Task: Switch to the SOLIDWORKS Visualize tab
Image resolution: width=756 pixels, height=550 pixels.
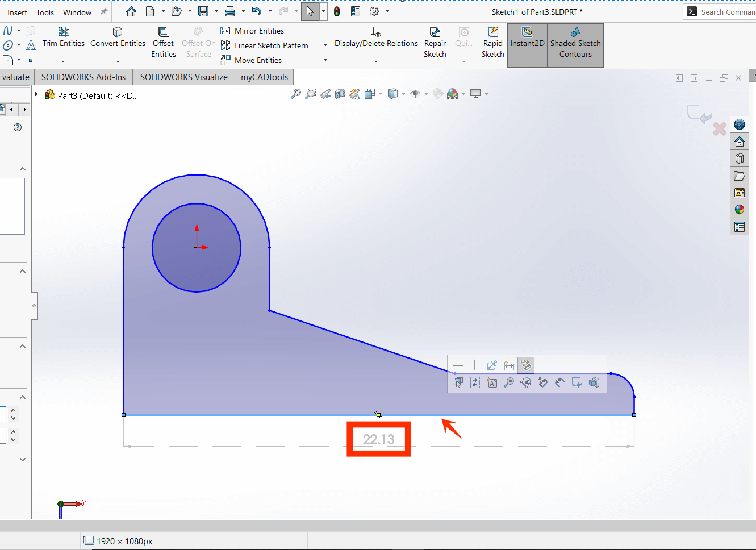Action: [183, 77]
